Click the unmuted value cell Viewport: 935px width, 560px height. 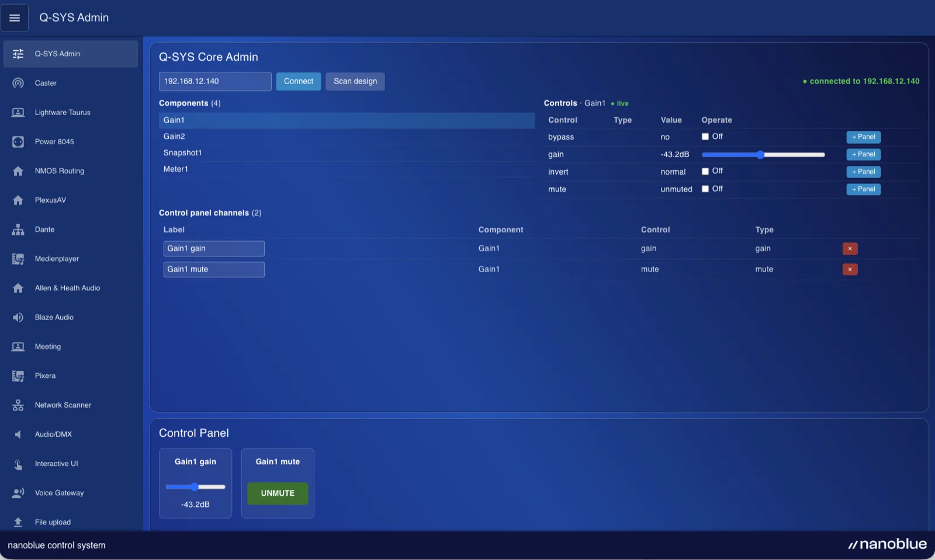point(676,189)
